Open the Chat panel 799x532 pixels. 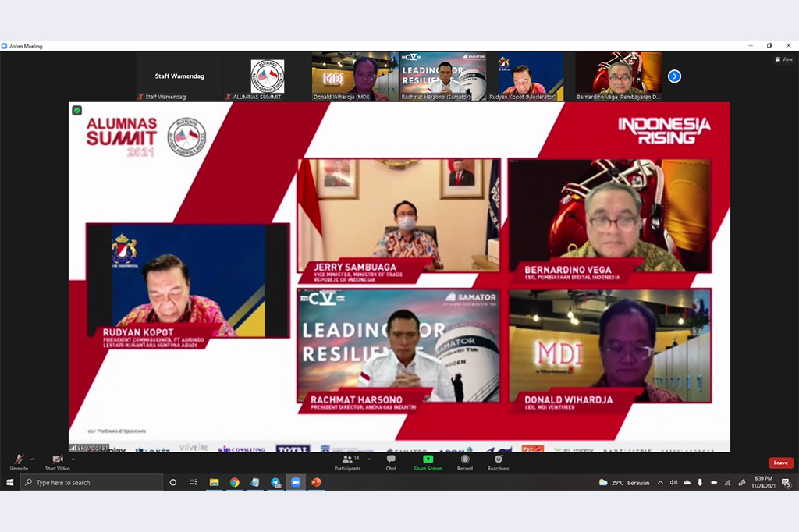(x=391, y=461)
